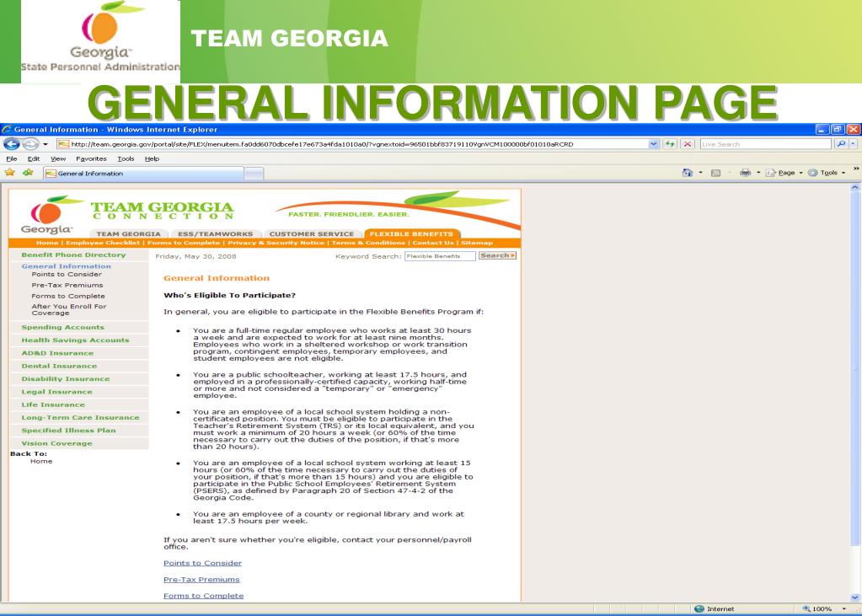The width and height of the screenshot is (862, 616).
Task: Select the General Information browser tab
Action: tap(143, 174)
